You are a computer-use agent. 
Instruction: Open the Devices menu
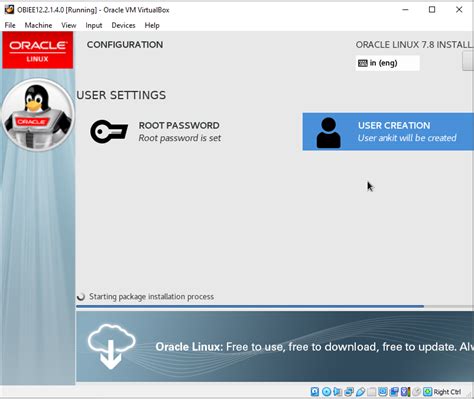coord(123,25)
